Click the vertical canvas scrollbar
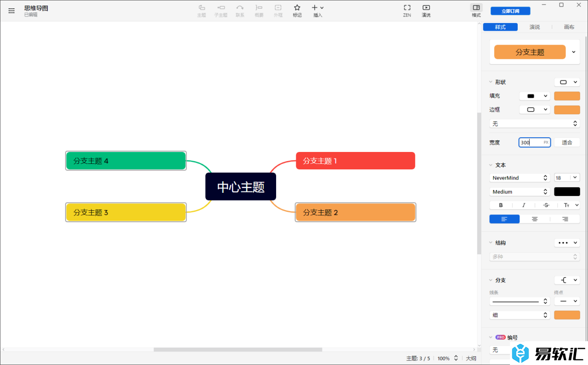588x365 pixels. [x=479, y=183]
